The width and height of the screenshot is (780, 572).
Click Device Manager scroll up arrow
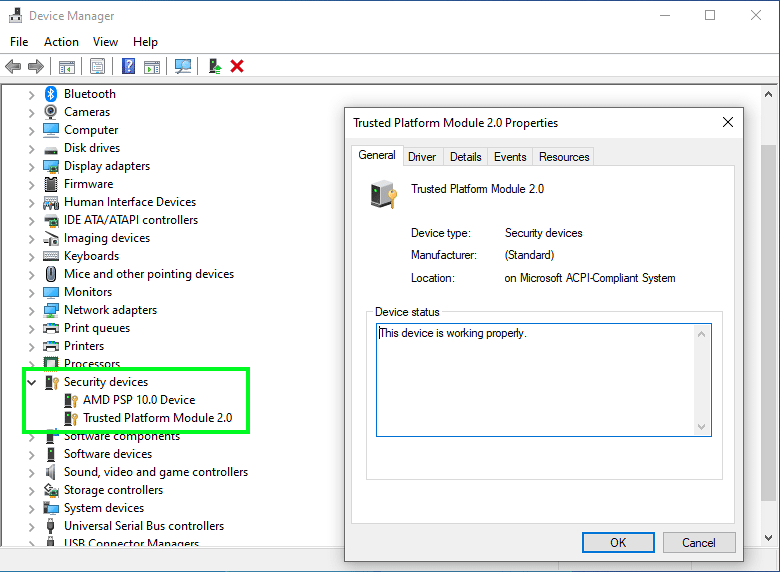(x=769, y=94)
